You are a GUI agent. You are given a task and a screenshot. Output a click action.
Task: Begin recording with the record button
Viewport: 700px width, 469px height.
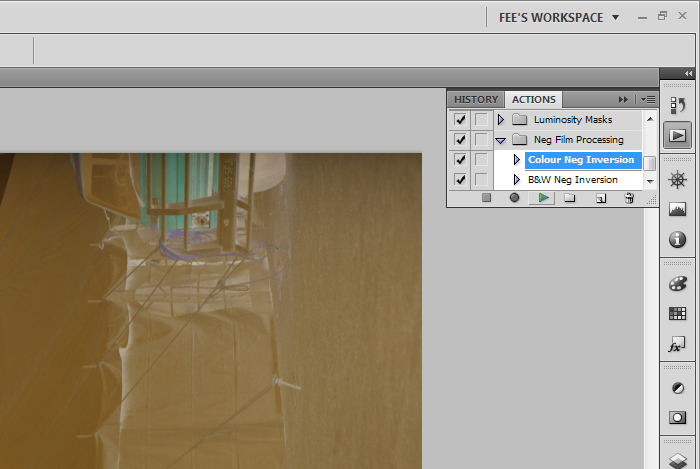click(514, 198)
